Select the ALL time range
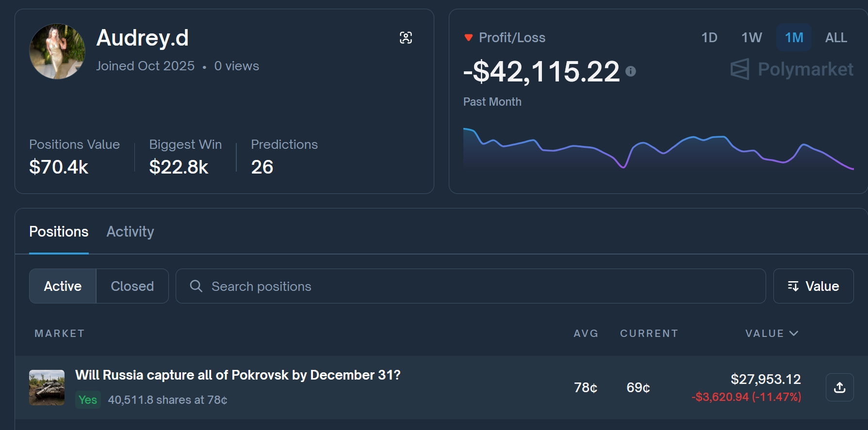 pos(836,37)
